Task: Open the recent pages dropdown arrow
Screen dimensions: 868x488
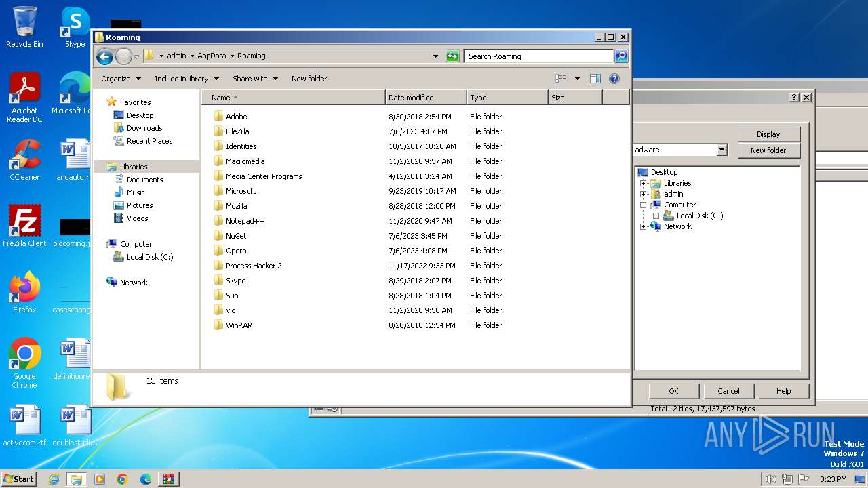Action: pos(136,56)
